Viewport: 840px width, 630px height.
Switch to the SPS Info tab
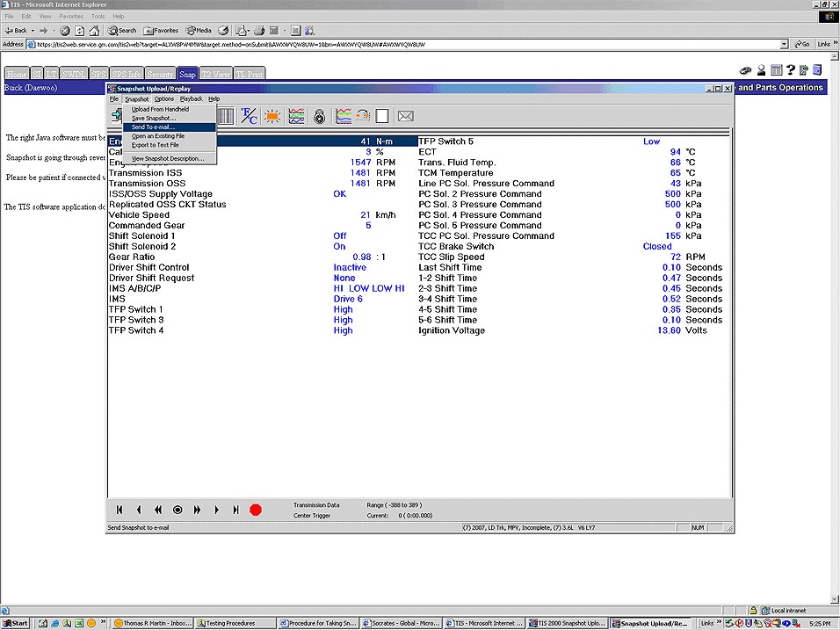pos(127,75)
